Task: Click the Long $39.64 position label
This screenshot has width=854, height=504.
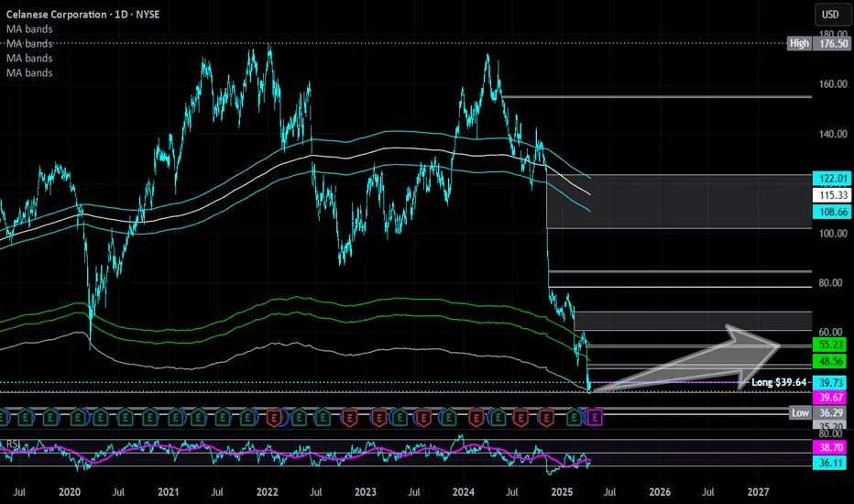Action: 778,382
